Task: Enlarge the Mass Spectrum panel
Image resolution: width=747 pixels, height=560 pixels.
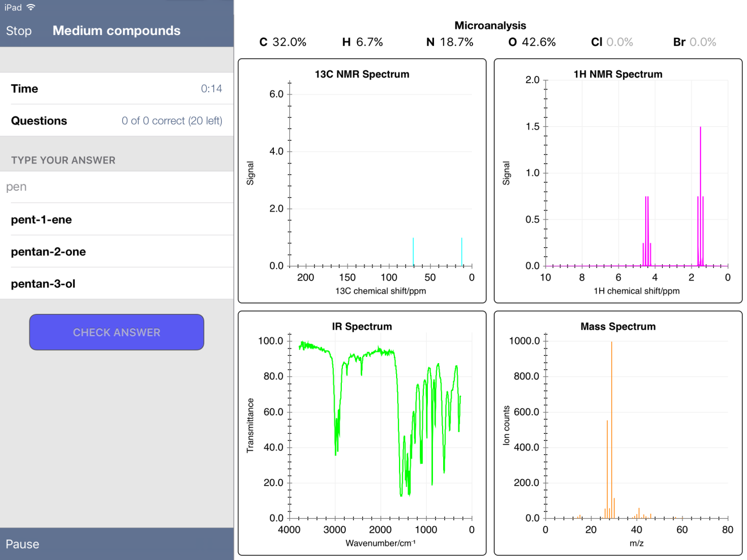Action: coord(618,433)
